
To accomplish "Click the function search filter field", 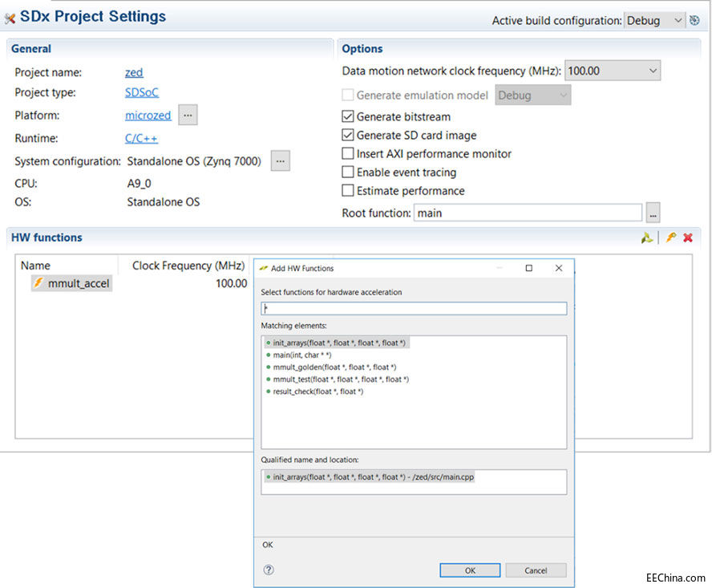I will [414, 309].
